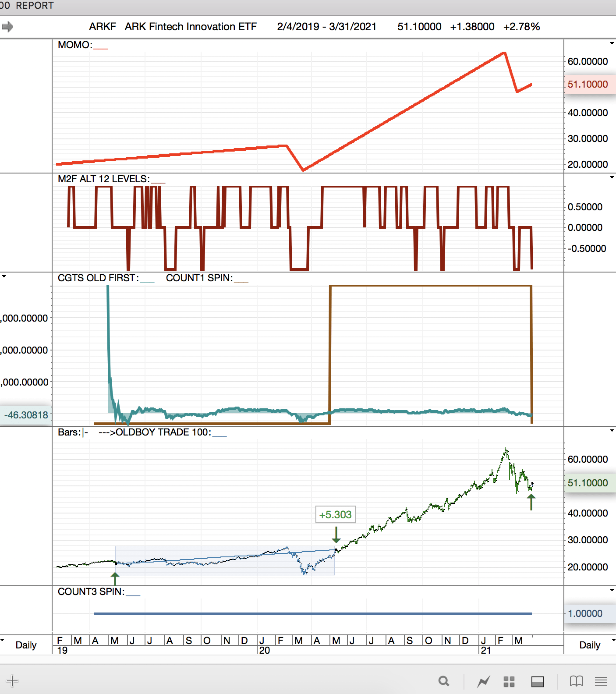
Task: Click the 0.50000 axis label in M2F pane
Action: point(585,207)
